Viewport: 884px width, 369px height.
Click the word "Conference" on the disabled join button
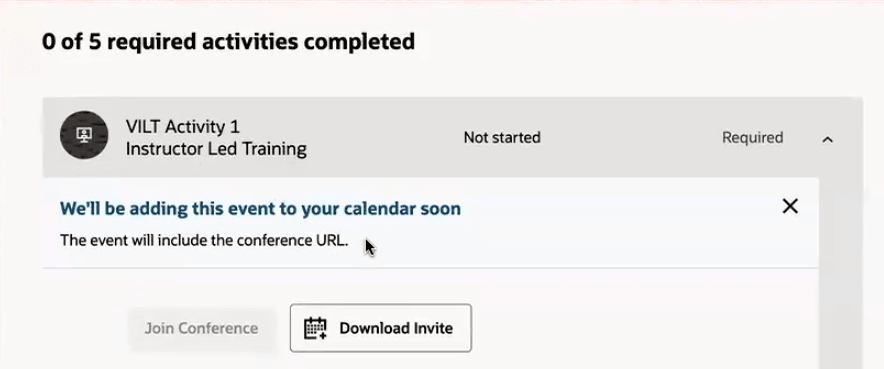click(220, 328)
